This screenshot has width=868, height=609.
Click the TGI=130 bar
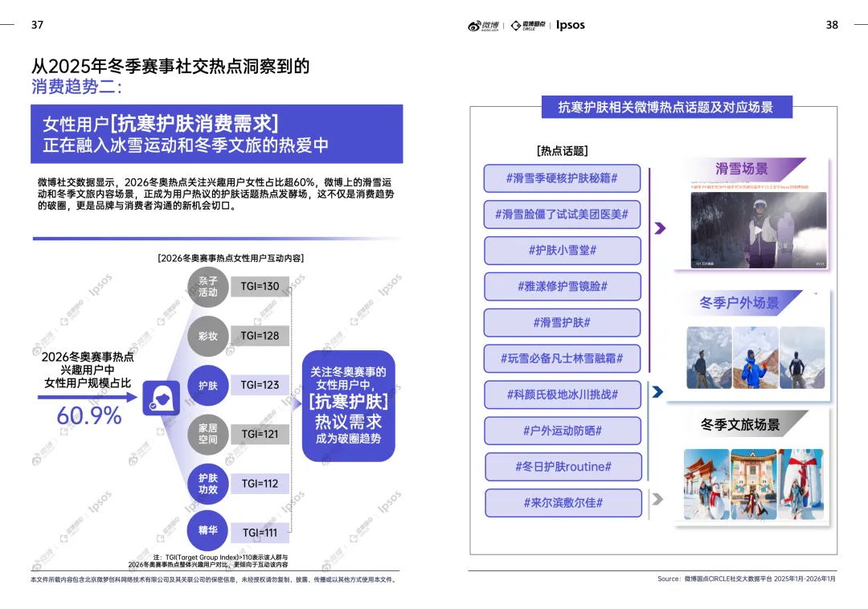260,287
